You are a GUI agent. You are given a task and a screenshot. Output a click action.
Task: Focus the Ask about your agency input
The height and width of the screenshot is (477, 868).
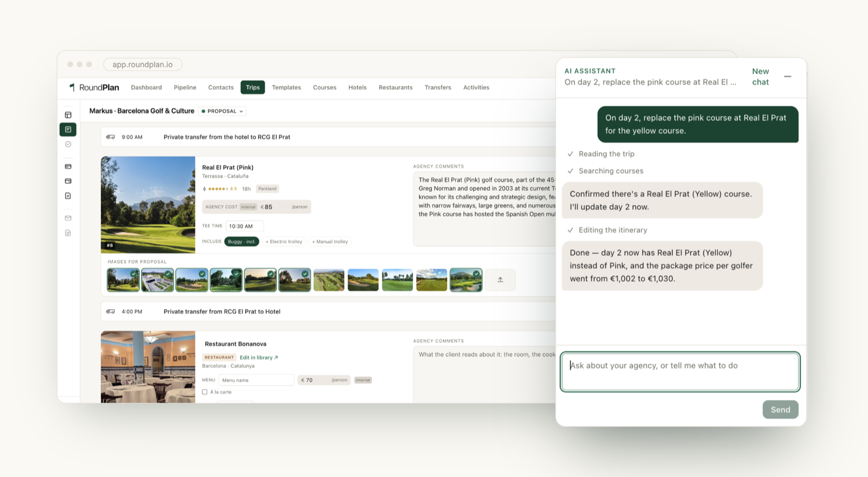(x=680, y=372)
